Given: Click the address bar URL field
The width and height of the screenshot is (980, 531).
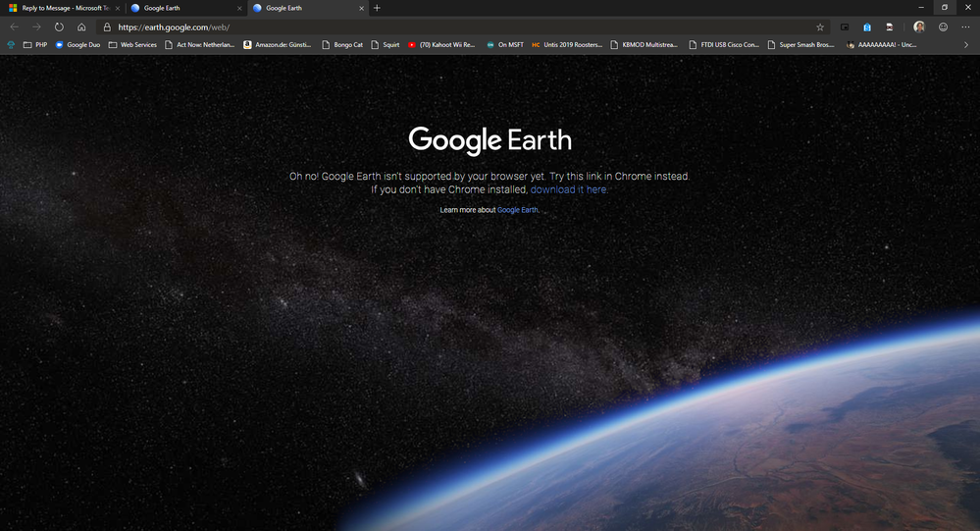Looking at the screenshot, I should [462, 27].
